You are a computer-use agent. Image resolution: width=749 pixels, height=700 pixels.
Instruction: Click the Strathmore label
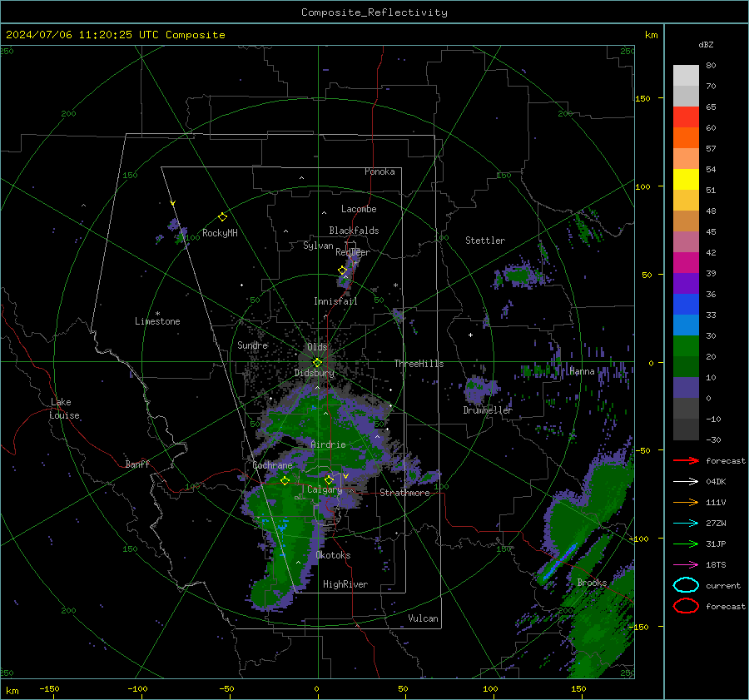405,493
